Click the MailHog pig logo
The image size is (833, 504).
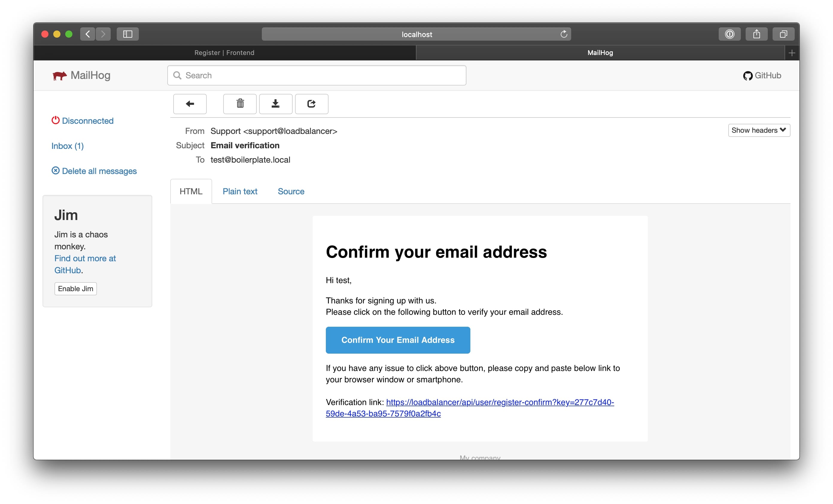click(x=60, y=76)
